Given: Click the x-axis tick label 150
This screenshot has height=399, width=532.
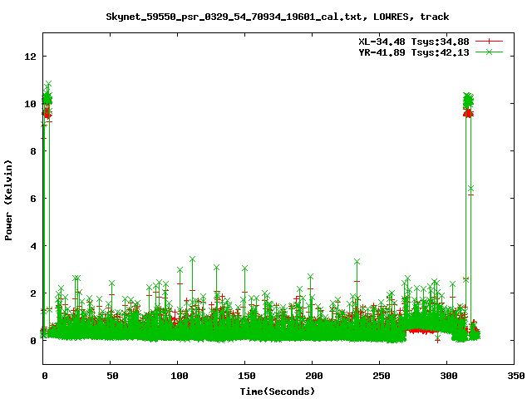Looking at the screenshot, I should pyautogui.click(x=246, y=376).
